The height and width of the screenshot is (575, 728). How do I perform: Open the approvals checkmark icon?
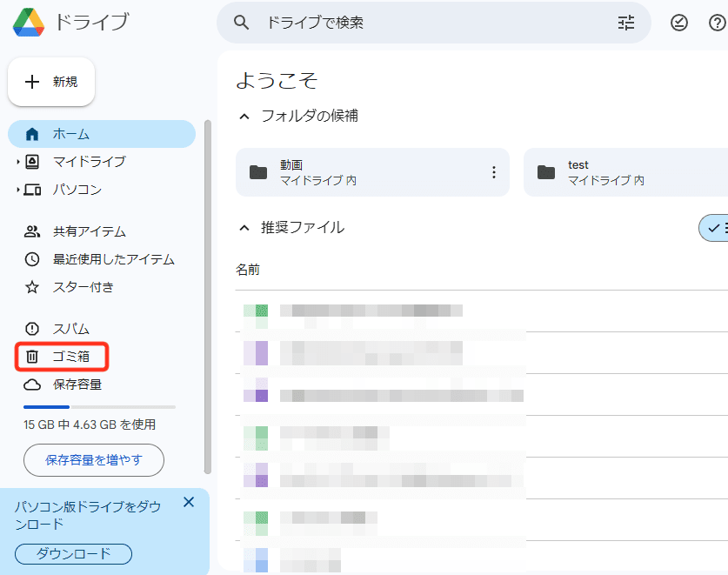coord(678,23)
